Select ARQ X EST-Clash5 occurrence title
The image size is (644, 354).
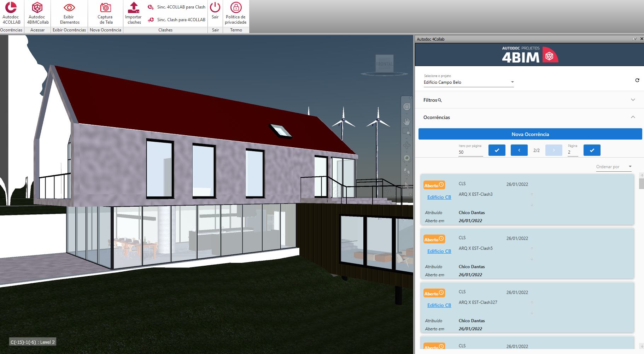[x=475, y=248]
